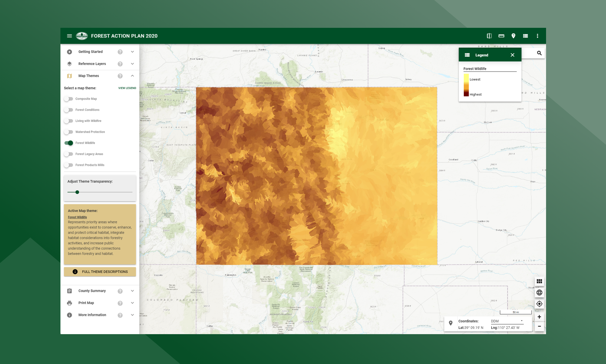The height and width of the screenshot is (364, 606).
Task: Select the Getting Started panel heading
Action: point(91,52)
